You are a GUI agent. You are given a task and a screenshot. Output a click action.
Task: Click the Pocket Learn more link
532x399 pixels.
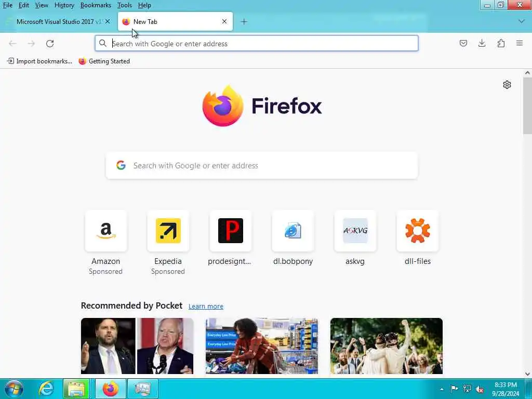click(206, 306)
